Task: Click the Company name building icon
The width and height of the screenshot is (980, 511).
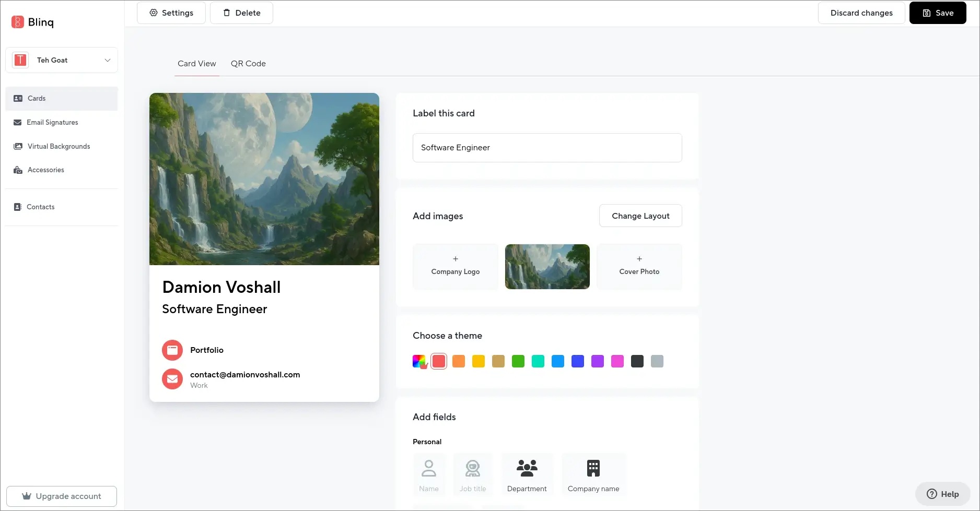Action: click(x=593, y=468)
